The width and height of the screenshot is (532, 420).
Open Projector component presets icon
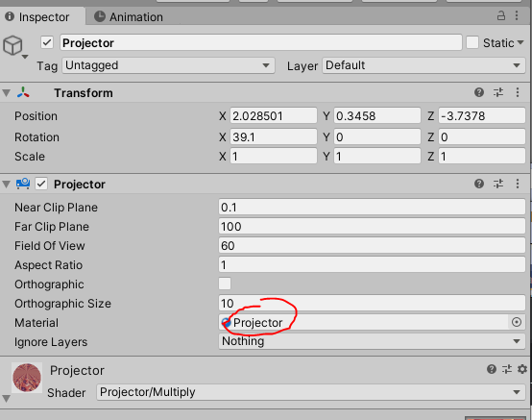(x=498, y=184)
